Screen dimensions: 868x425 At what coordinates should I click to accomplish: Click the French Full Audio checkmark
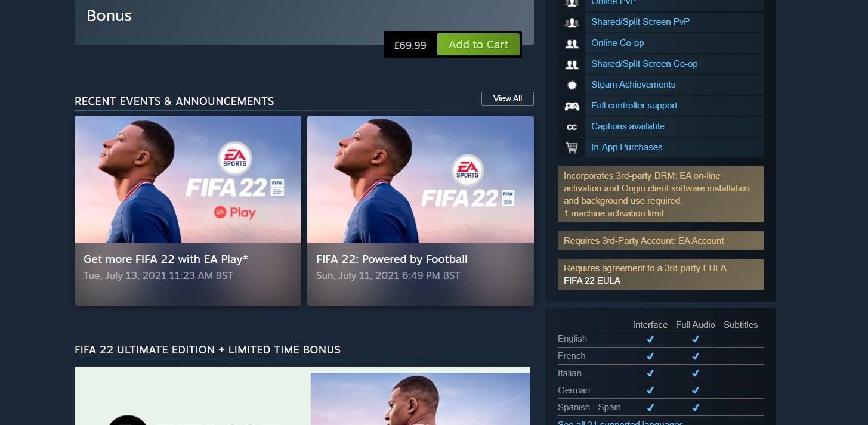pyautogui.click(x=696, y=356)
